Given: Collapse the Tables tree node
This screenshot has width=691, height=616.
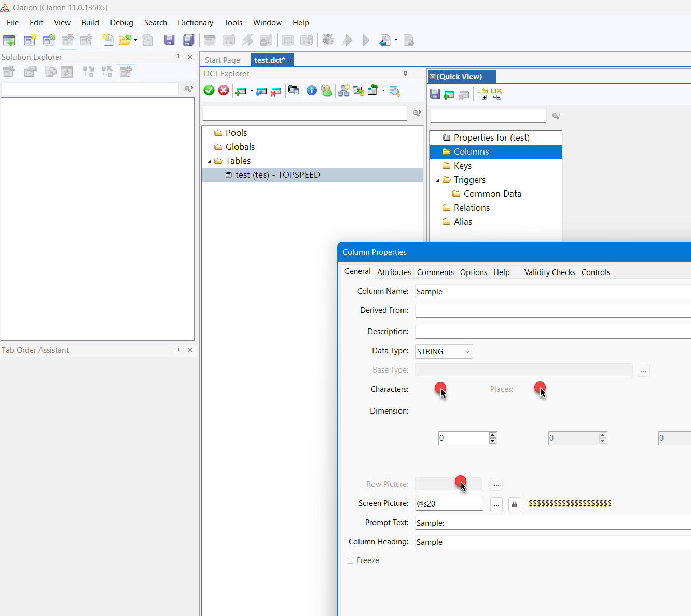Looking at the screenshot, I should click(210, 161).
